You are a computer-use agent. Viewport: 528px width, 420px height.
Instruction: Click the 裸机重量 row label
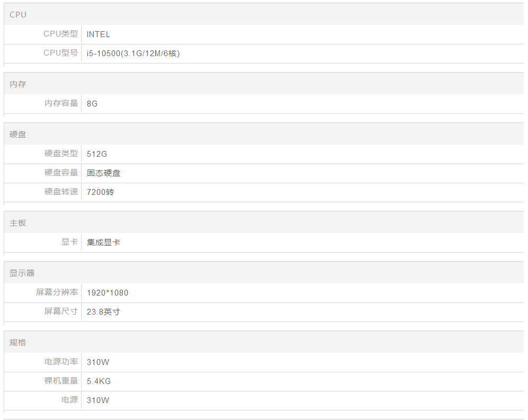point(61,381)
